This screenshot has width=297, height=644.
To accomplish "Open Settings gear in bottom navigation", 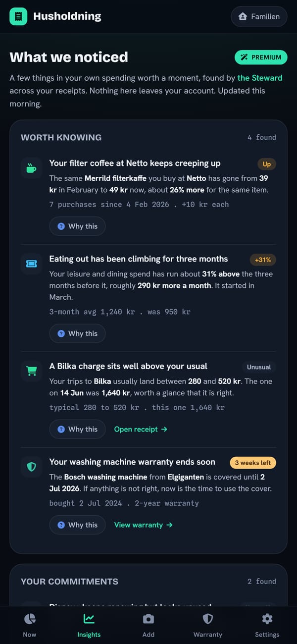I will pyautogui.click(x=267, y=619).
